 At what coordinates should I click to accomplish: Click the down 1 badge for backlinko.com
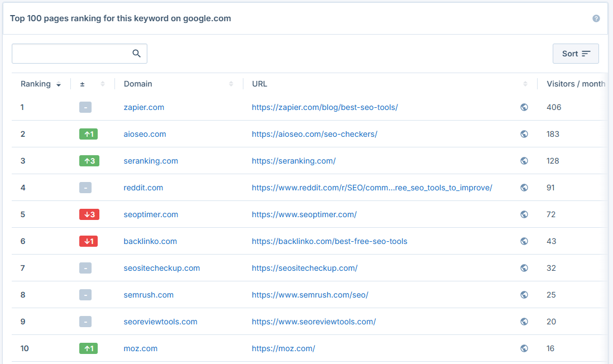(88, 241)
